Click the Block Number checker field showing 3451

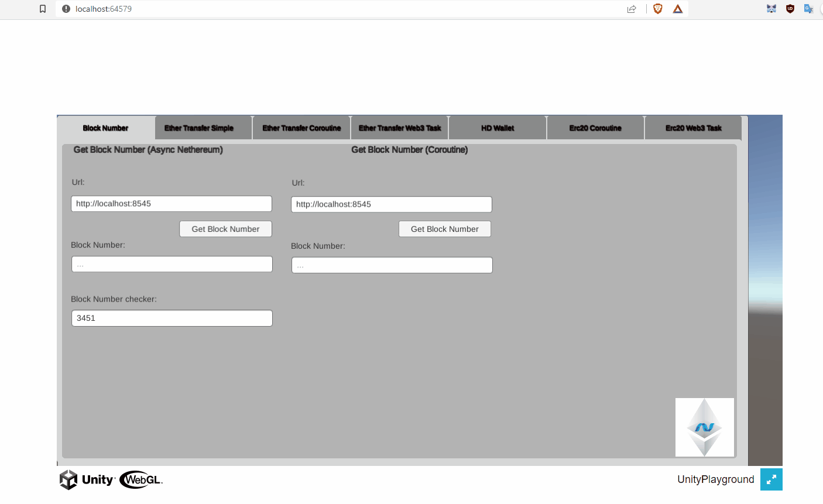[x=172, y=318]
